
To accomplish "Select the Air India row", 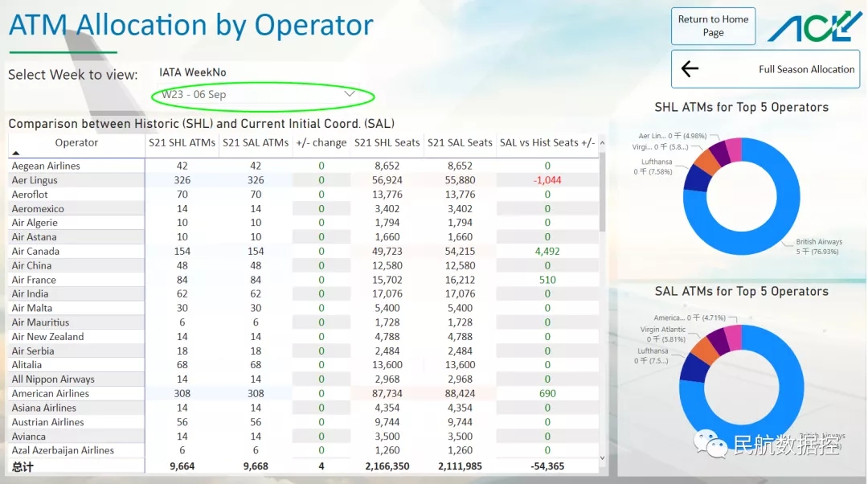I will click(x=303, y=294).
